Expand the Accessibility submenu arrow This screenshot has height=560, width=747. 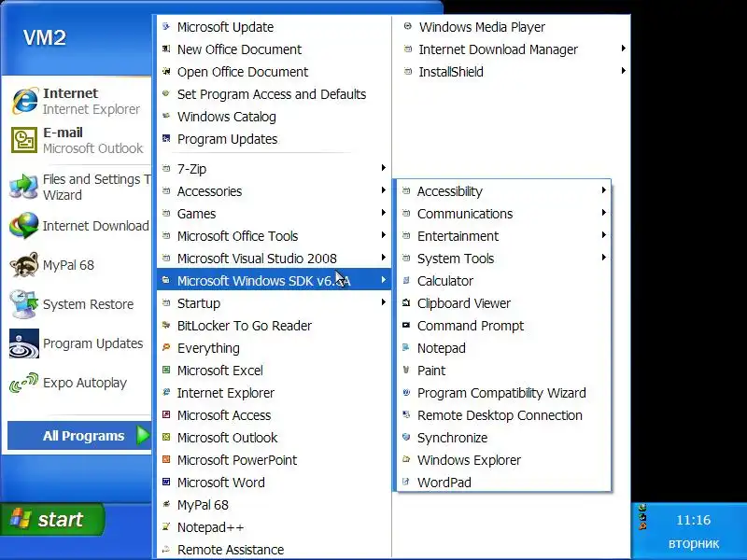[604, 190]
